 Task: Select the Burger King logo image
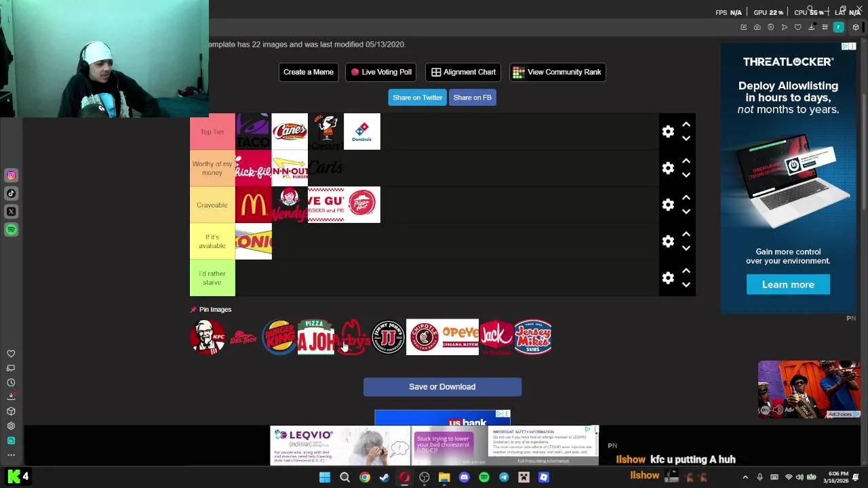279,337
